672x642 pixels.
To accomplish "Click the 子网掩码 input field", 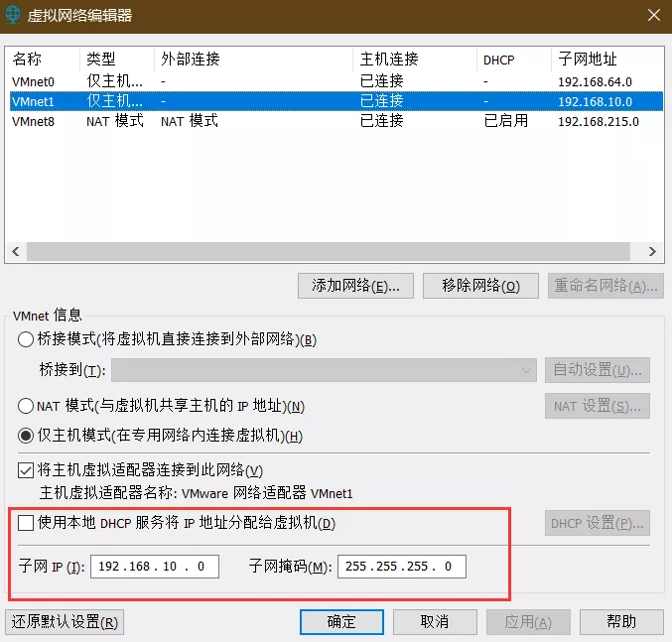I will (x=402, y=568).
